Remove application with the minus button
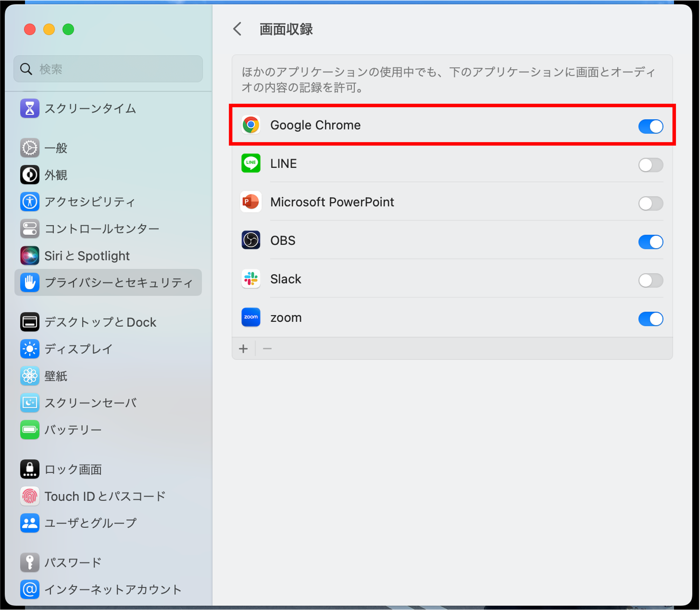The image size is (700, 610). point(267,349)
